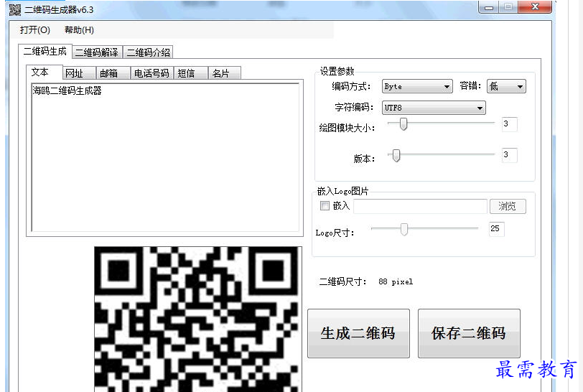
Task: Select the 文本 content tab
Action: pos(44,72)
